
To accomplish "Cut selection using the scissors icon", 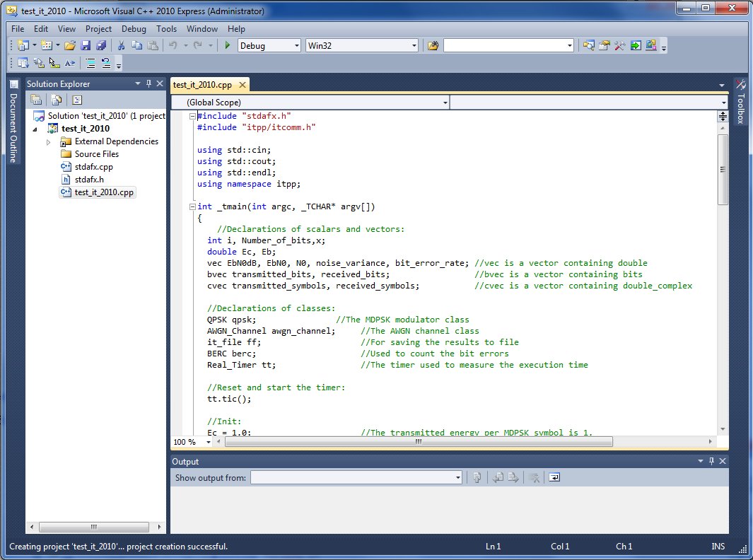I will (121, 46).
